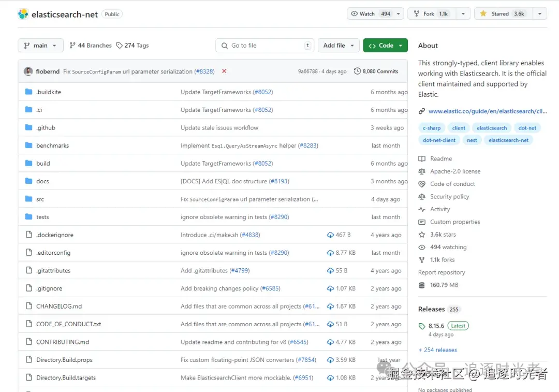
Task: Open the Directory.Build.targets file
Action: pos(66,378)
